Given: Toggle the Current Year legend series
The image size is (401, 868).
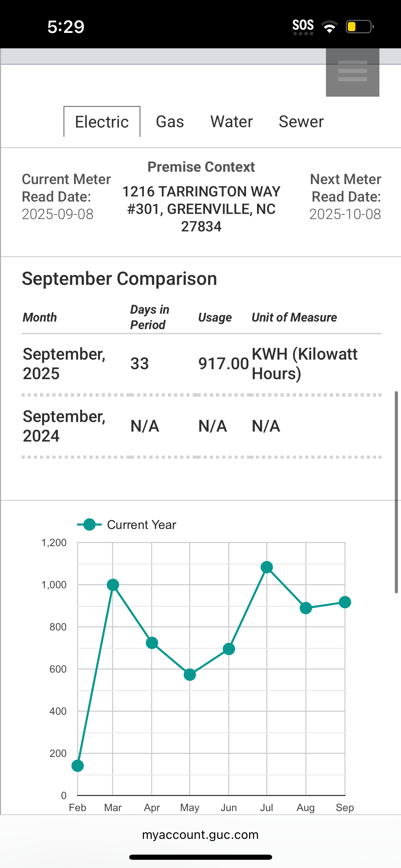Looking at the screenshot, I should (x=127, y=525).
